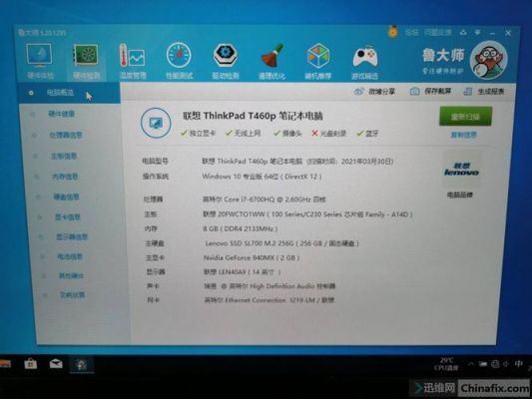532x399 pixels.
Task: Click the Nvidia GeForce 940MX value
Action: coord(252,257)
